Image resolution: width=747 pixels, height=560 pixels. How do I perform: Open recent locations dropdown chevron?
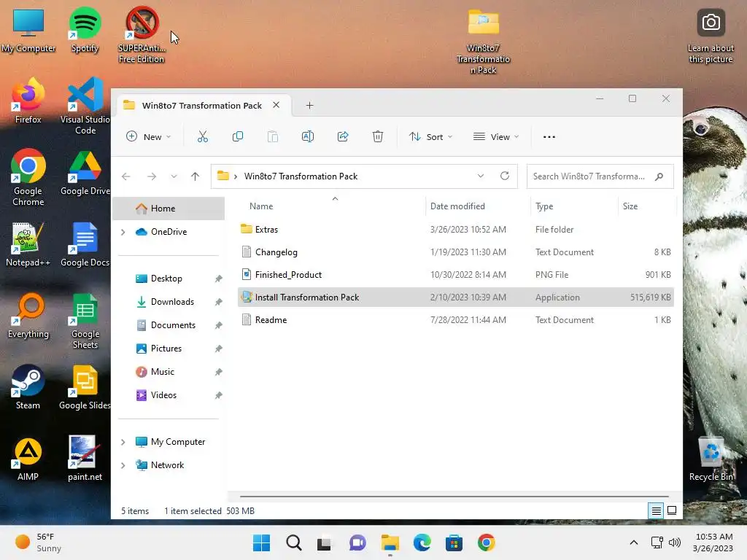coord(174,176)
